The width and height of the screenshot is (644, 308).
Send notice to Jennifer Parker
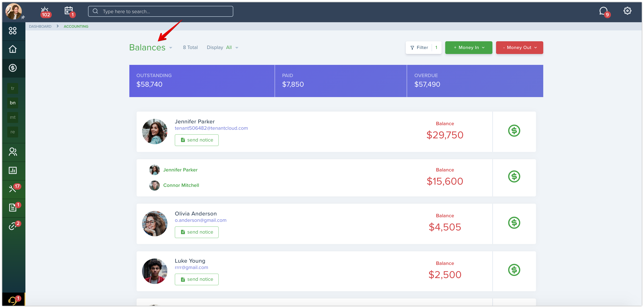point(197,140)
